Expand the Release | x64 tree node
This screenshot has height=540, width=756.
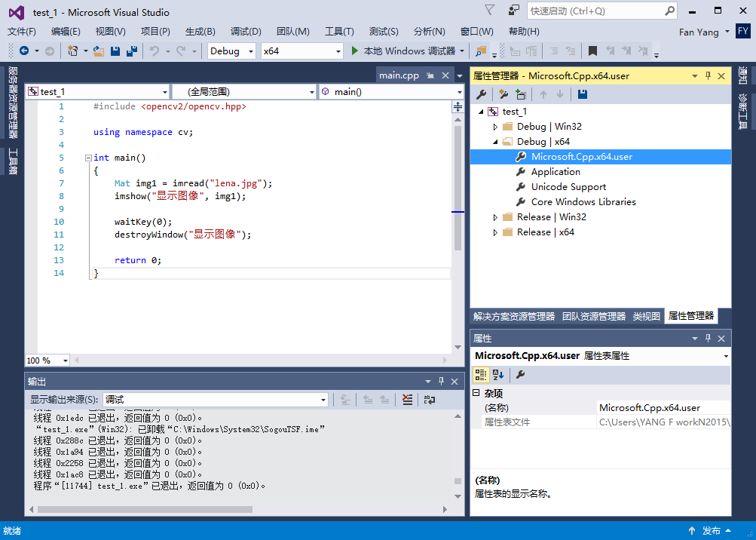point(495,232)
